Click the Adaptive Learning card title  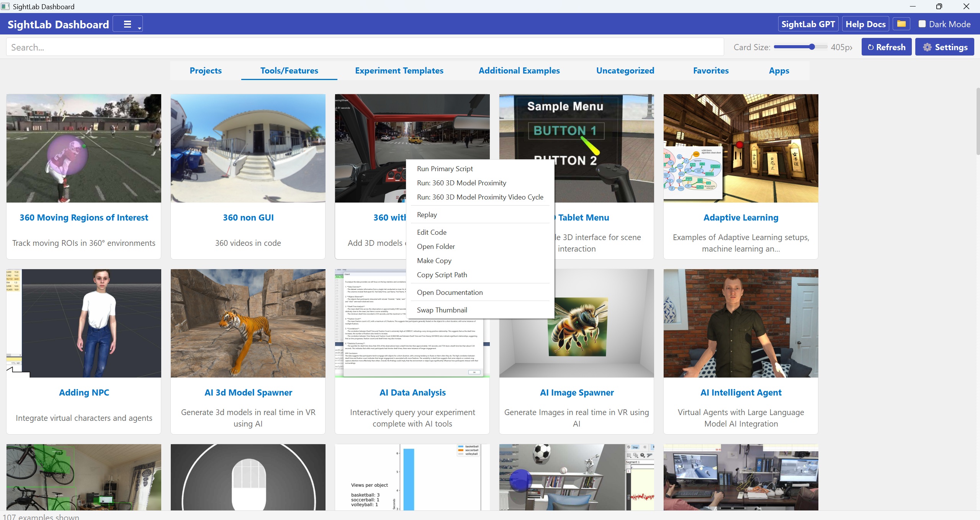click(x=740, y=217)
